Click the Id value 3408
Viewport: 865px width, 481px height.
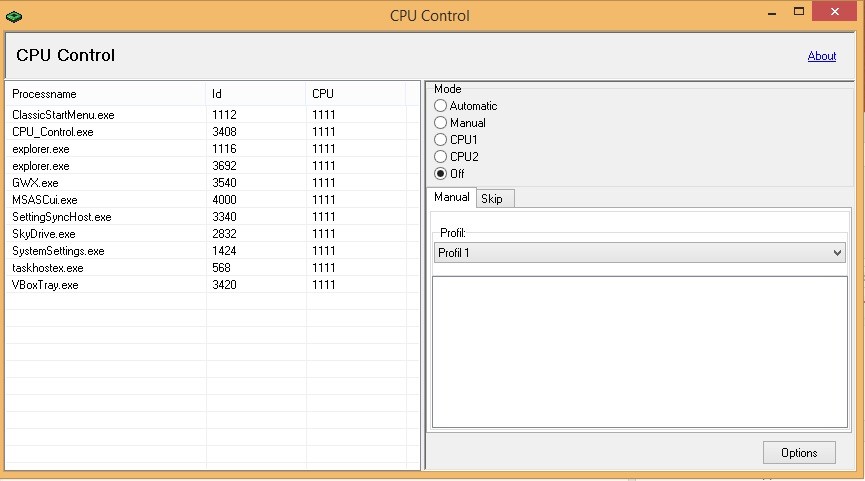(x=224, y=132)
